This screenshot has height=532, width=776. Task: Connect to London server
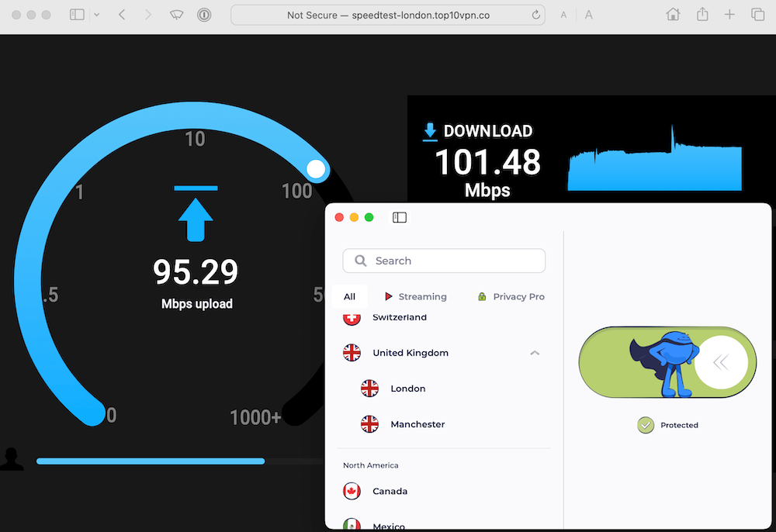coord(444,389)
